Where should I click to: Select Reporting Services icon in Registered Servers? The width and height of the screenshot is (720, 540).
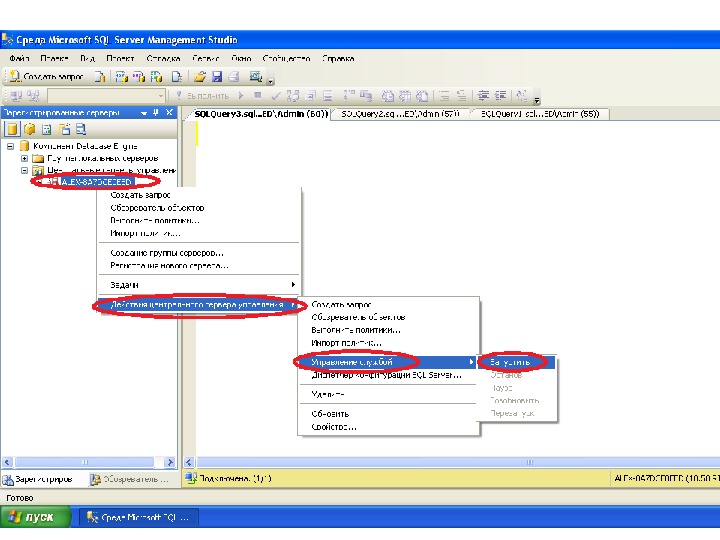47,129
